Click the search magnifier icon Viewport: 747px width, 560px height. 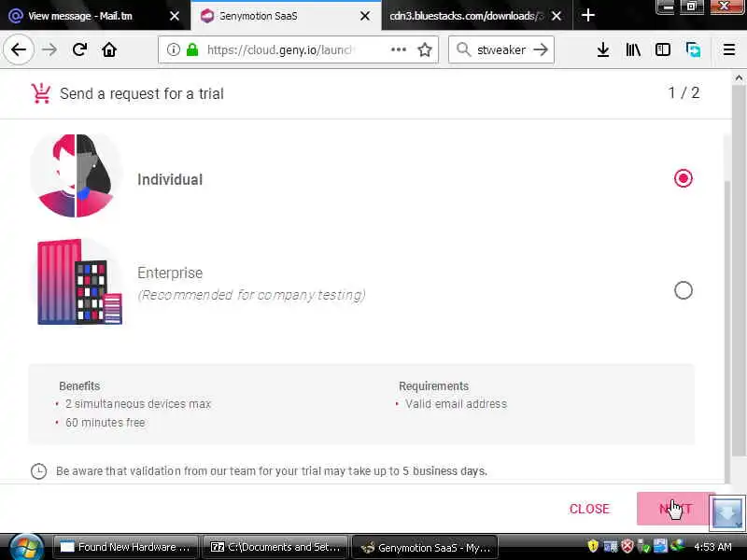point(463,49)
